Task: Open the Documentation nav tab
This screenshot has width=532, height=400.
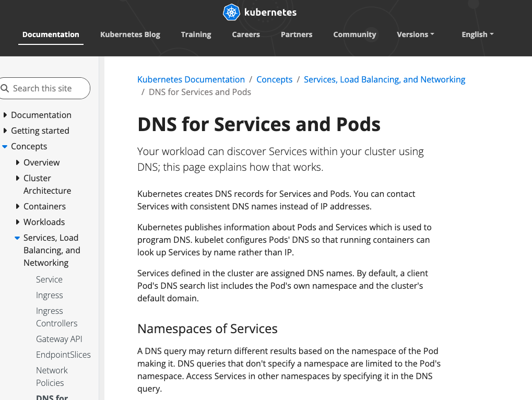Action: pos(51,34)
